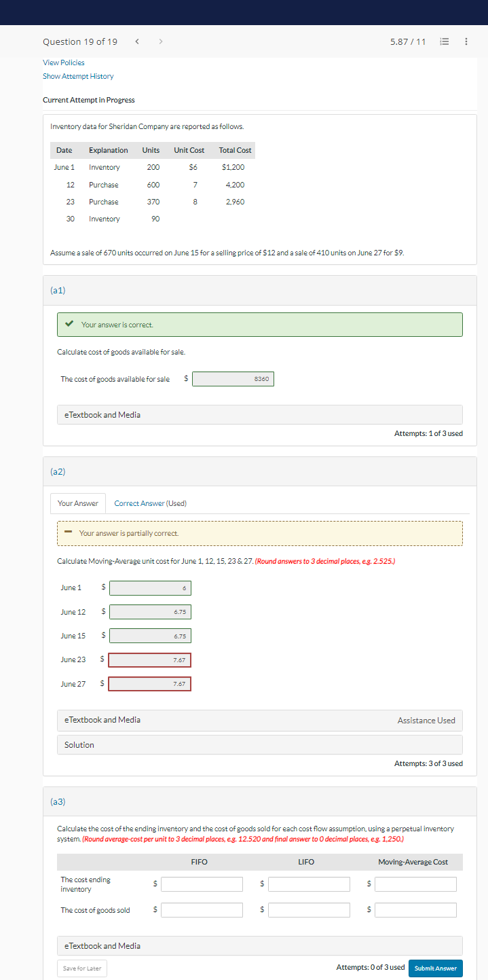
Task: Switch to the Correct Answer (Used) tab
Action: point(149,503)
